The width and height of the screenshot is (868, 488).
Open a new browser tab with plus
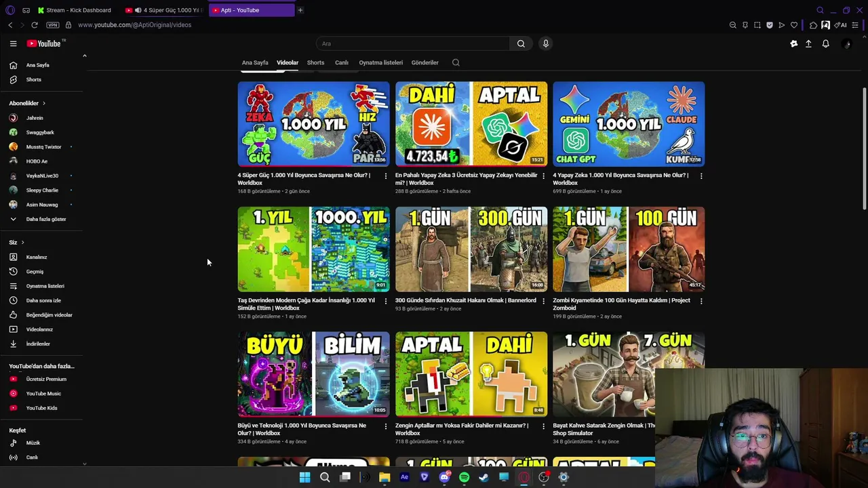point(300,10)
